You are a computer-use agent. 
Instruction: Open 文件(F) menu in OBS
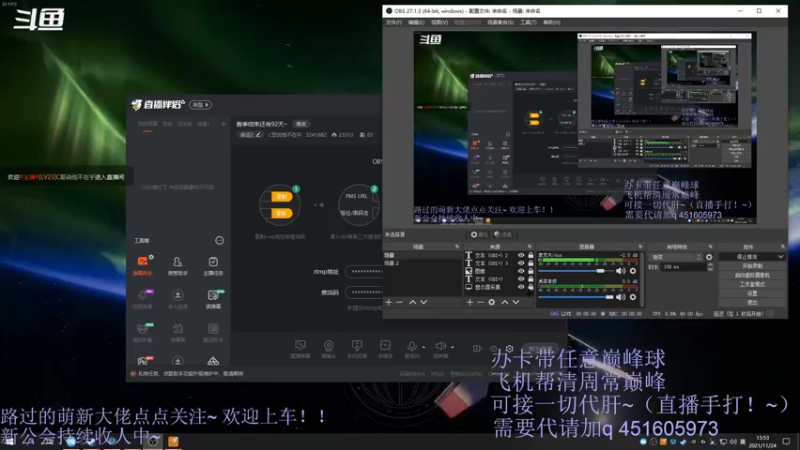coord(393,22)
